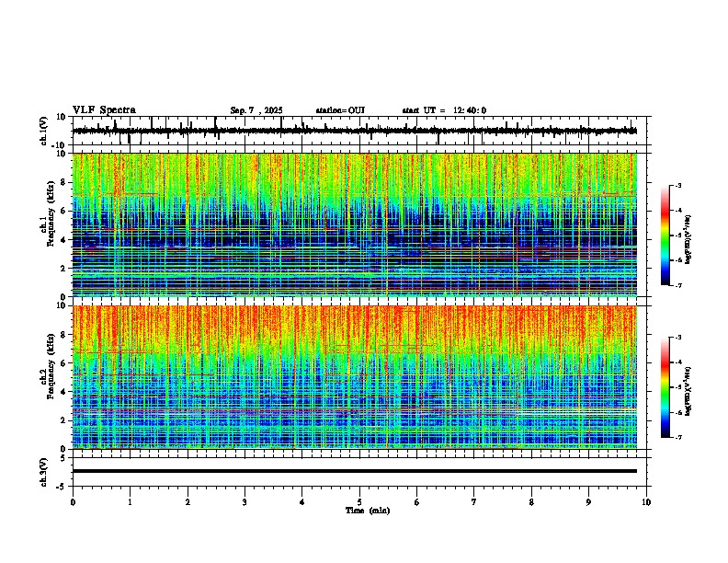728x563 pixels.
Task: Click the 'start UT = 12:40: 0' label
Action: coord(444,110)
